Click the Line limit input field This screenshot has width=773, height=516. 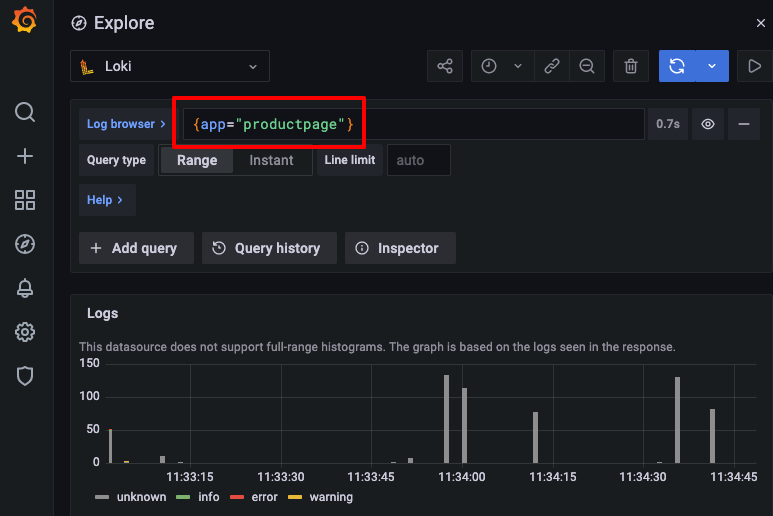coord(418,160)
